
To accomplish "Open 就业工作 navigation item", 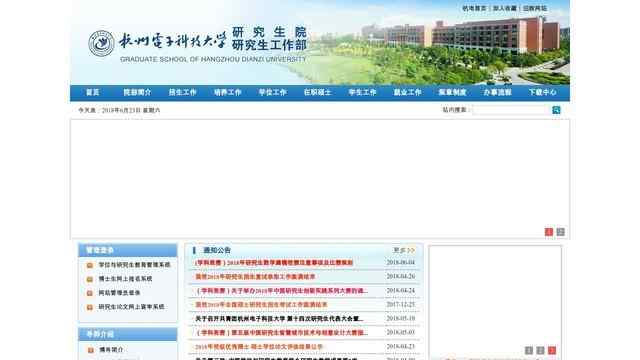I will (x=407, y=93).
